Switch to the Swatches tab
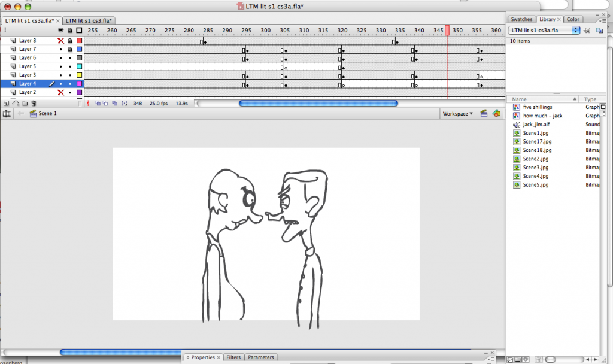Image resolution: width=613 pixels, height=364 pixels. pos(521,19)
